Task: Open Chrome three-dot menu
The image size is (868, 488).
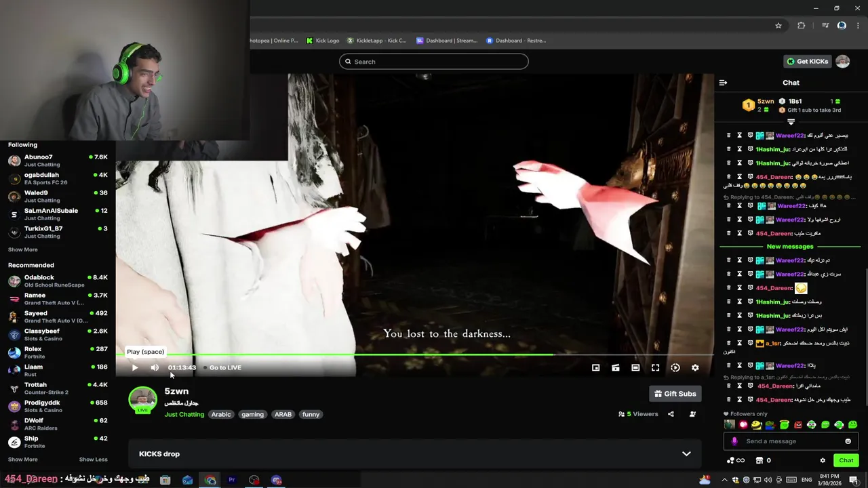Action: coord(858,26)
